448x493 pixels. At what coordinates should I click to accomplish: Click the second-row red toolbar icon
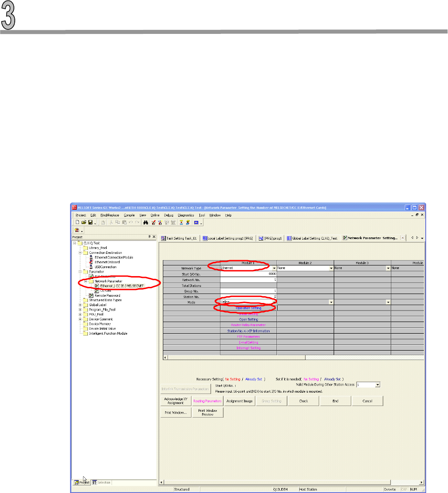[77, 231]
